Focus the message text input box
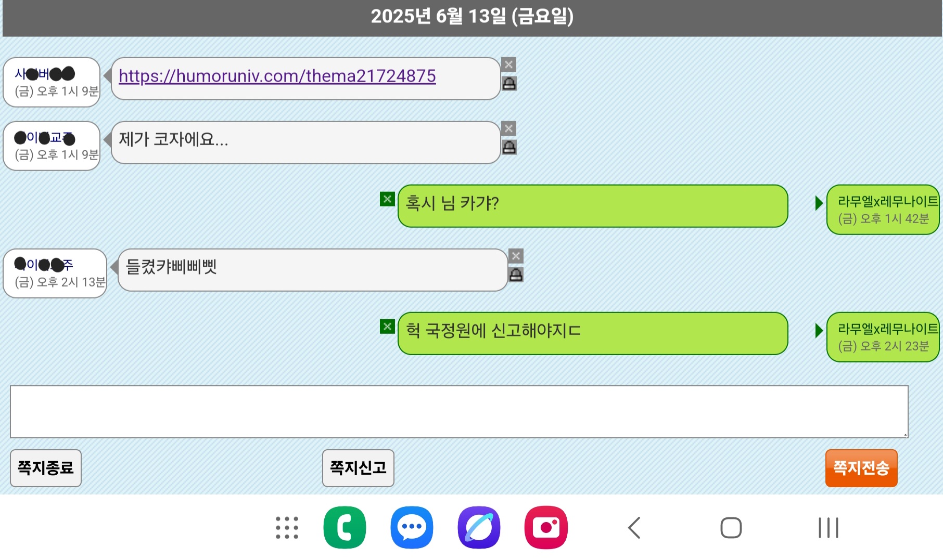943x560 pixels. coord(459,412)
